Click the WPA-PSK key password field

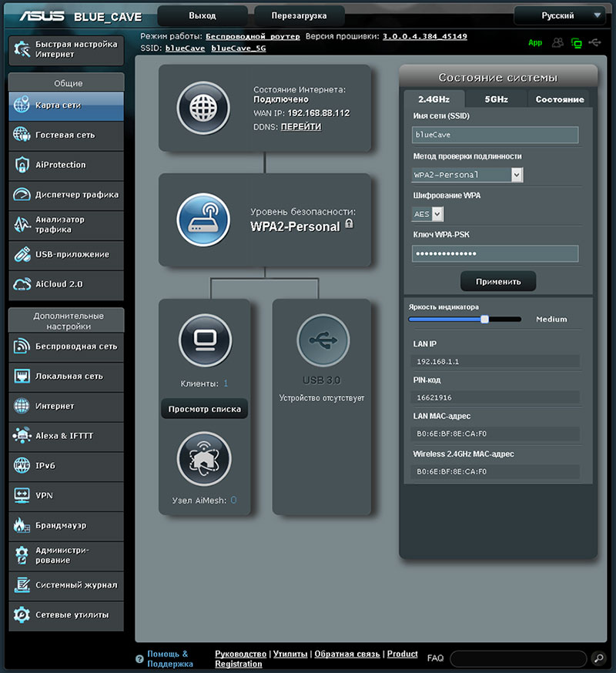(x=495, y=253)
